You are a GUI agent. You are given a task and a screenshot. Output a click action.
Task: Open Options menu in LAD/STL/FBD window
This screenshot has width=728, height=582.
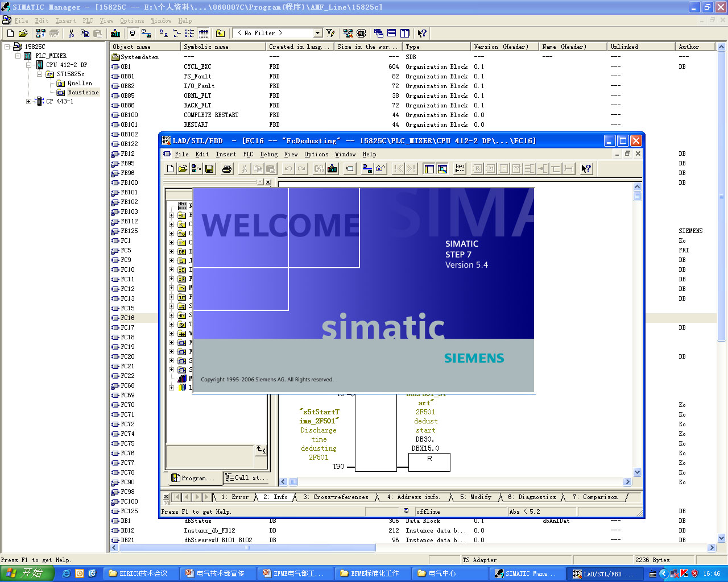[316, 155]
